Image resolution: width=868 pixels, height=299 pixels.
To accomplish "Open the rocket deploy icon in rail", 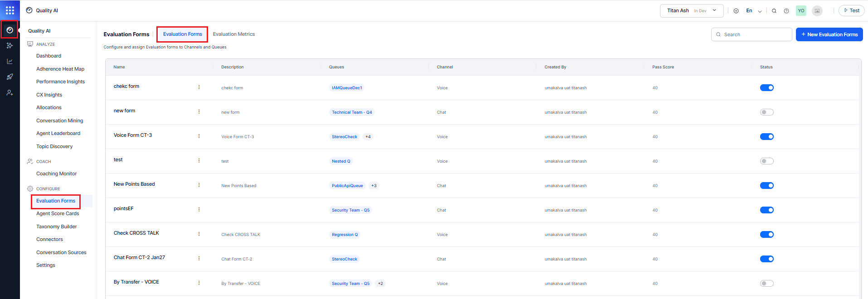I will [10, 77].
